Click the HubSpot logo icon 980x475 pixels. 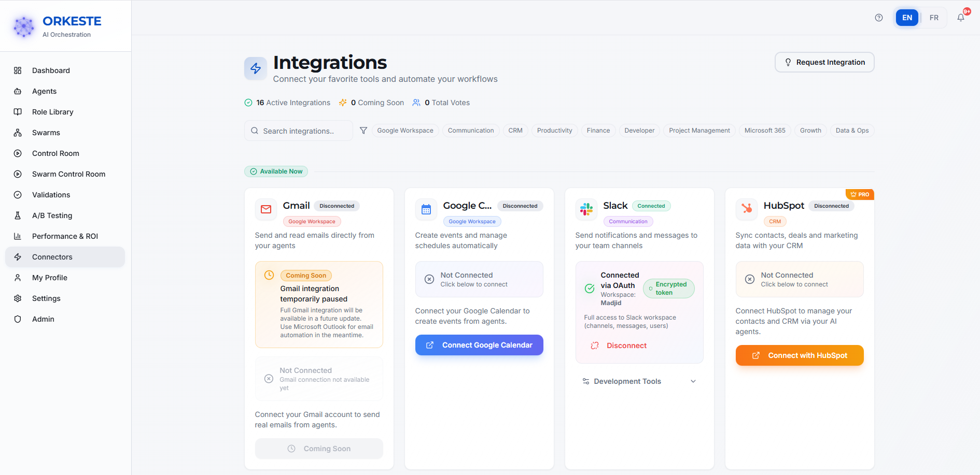click(x=747, y=209)
